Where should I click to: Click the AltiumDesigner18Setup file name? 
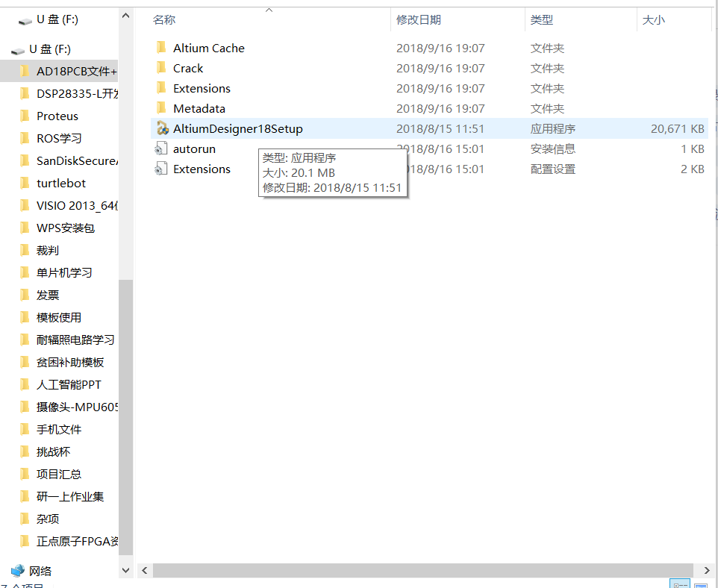237,128
